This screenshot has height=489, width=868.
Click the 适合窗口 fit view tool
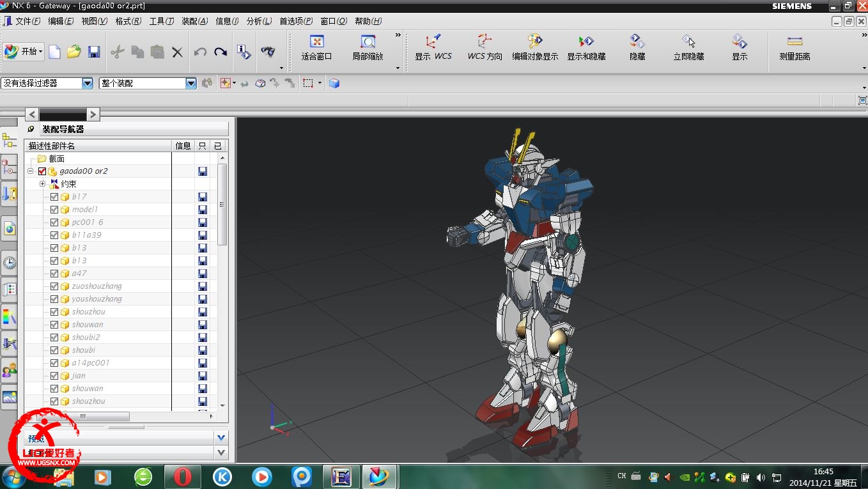(x=316, y=48)
